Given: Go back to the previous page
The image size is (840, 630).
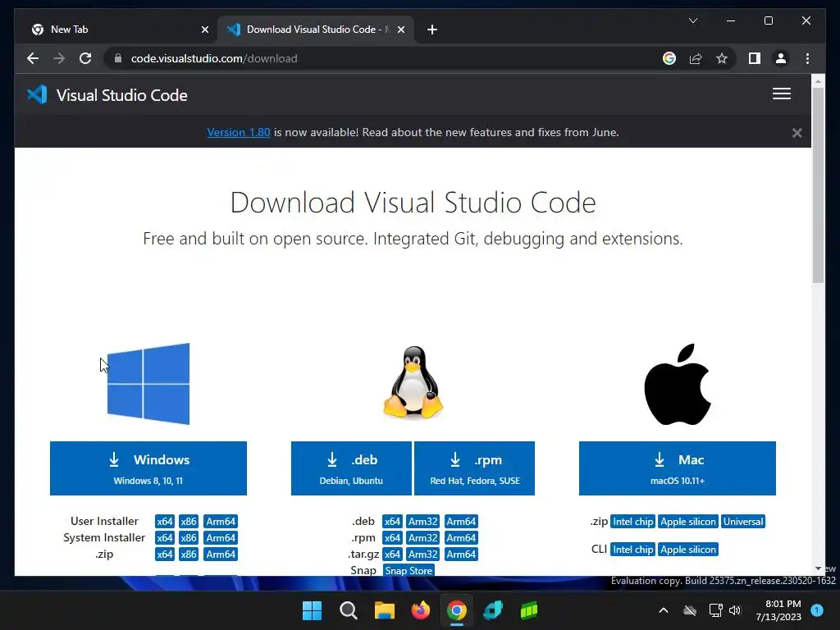Looking at the screenshot, I should pos(33,58).
